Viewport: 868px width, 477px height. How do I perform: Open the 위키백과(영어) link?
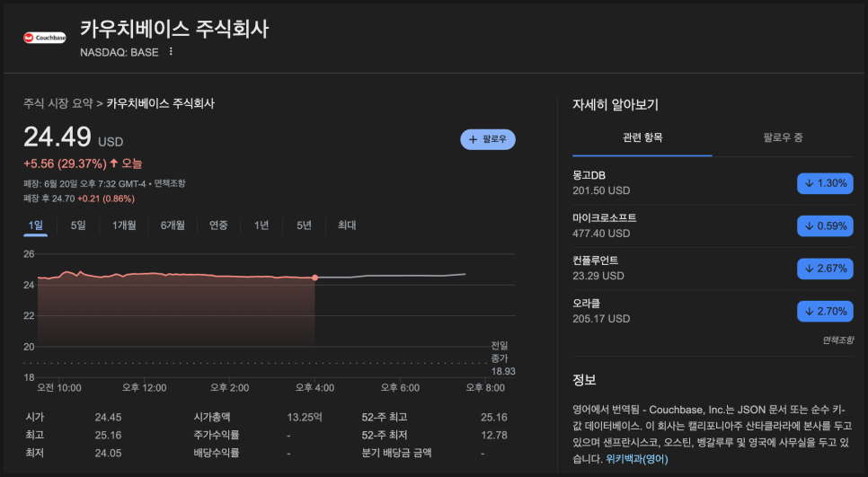pyautogui.click(x=636, y=459)
